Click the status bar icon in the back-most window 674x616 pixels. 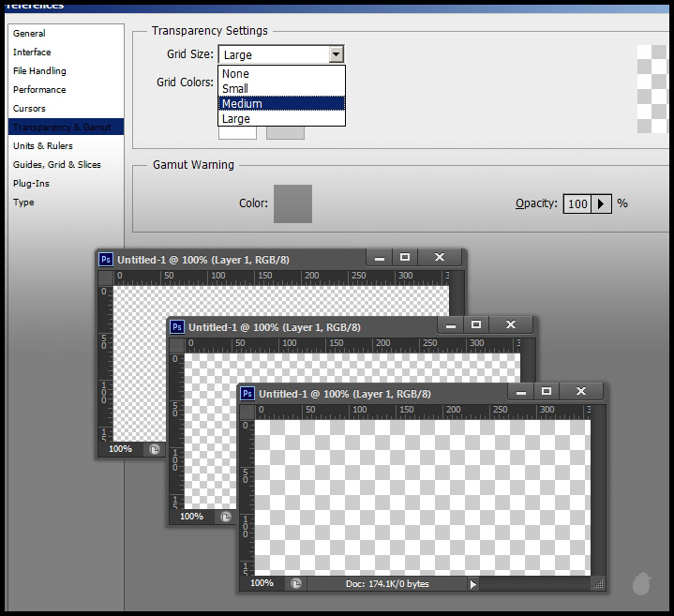[154, 449]
